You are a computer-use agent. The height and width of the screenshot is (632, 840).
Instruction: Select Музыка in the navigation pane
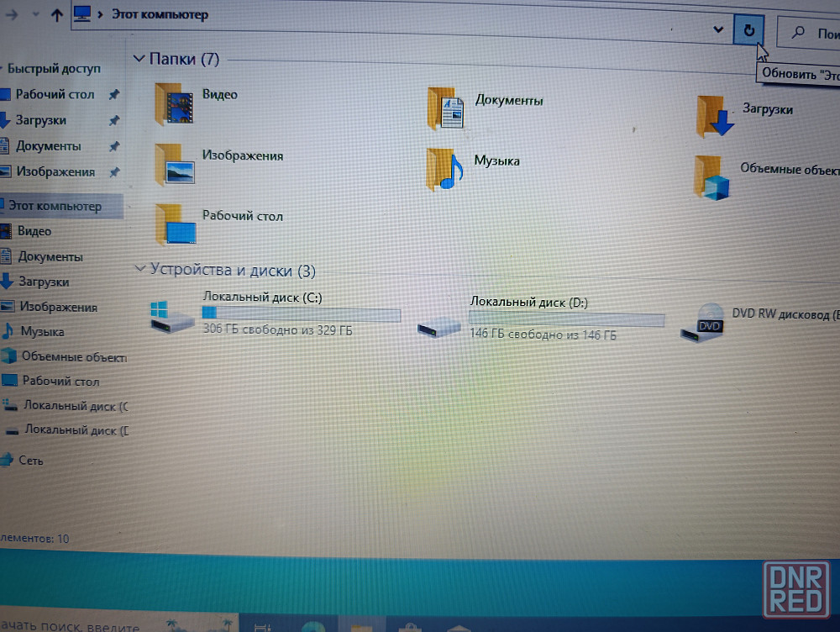(42, 331)
